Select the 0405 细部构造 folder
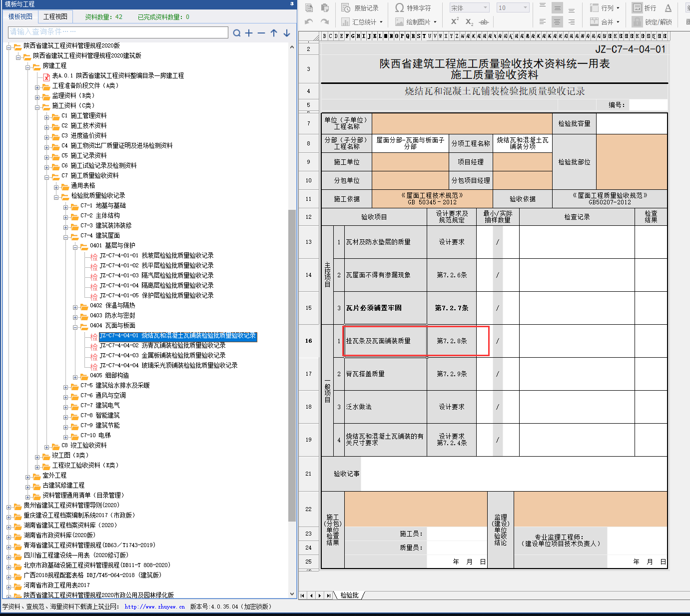This screenshot has height=616, width=690. (109, 376)
